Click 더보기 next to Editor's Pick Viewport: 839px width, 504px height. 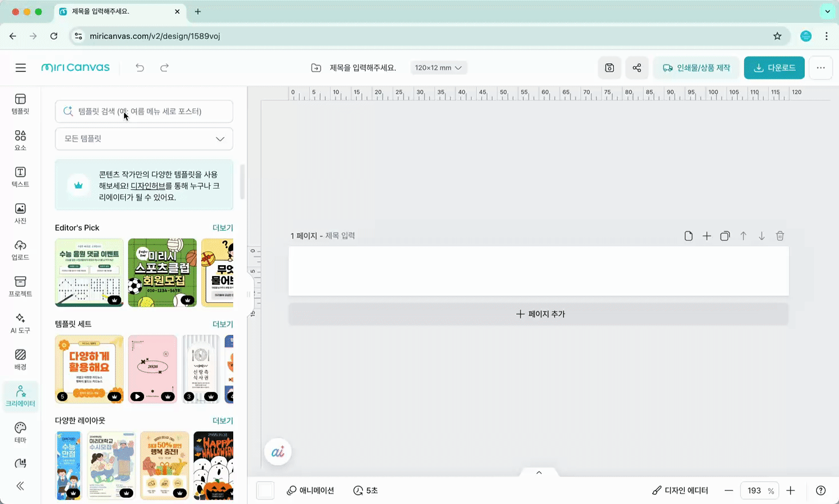click(x=222, y=227)
